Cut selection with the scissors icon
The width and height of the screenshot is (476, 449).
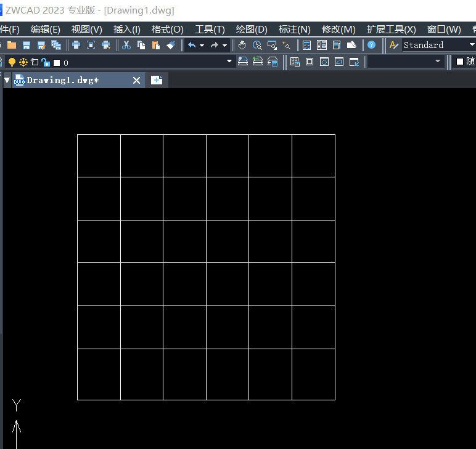coord(126,45)
